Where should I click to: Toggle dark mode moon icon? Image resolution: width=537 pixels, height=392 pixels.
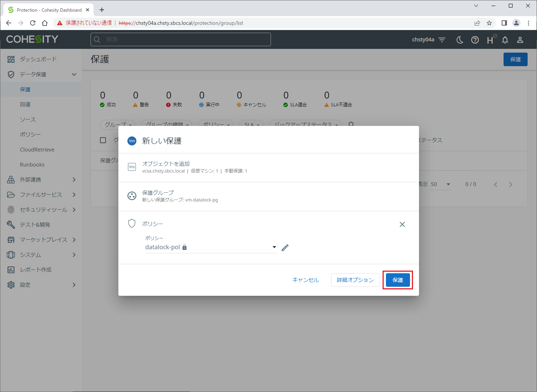coord(460,40)
